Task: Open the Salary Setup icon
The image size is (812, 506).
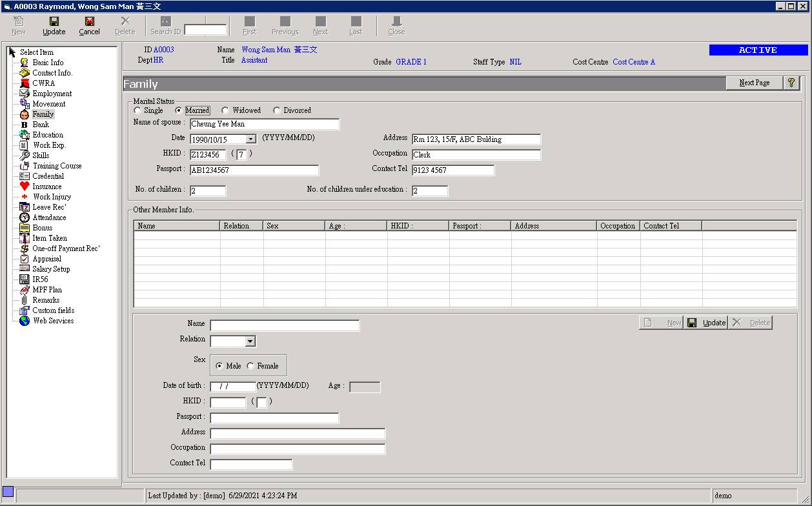Action: coord(25,269)
